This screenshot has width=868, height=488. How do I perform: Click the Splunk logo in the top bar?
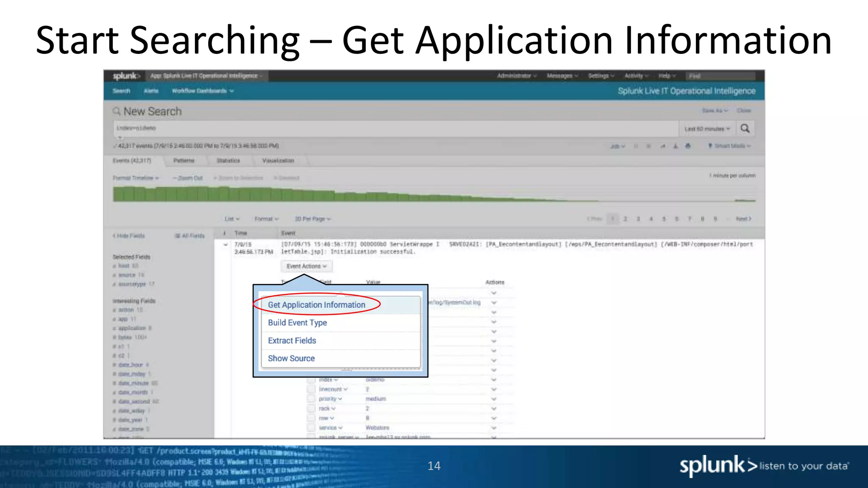tap(126, 76)
